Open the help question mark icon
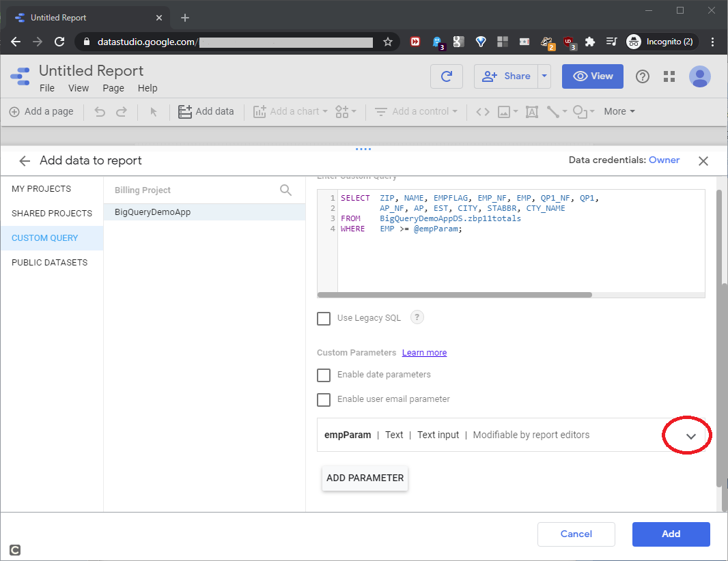The height and width of the screenshot is (561, 728). click(x=643, y=76)
